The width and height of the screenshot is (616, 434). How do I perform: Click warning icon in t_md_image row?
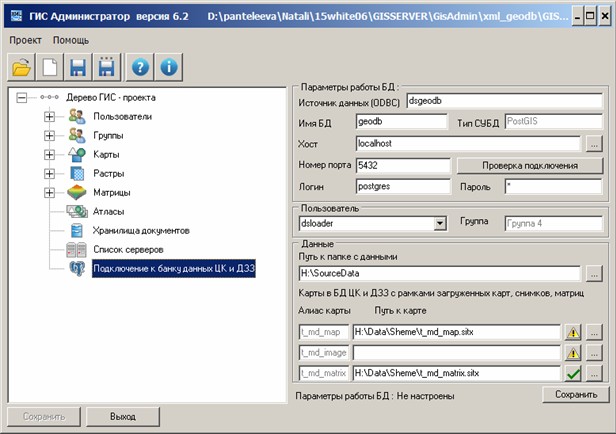tap(574, 352)
